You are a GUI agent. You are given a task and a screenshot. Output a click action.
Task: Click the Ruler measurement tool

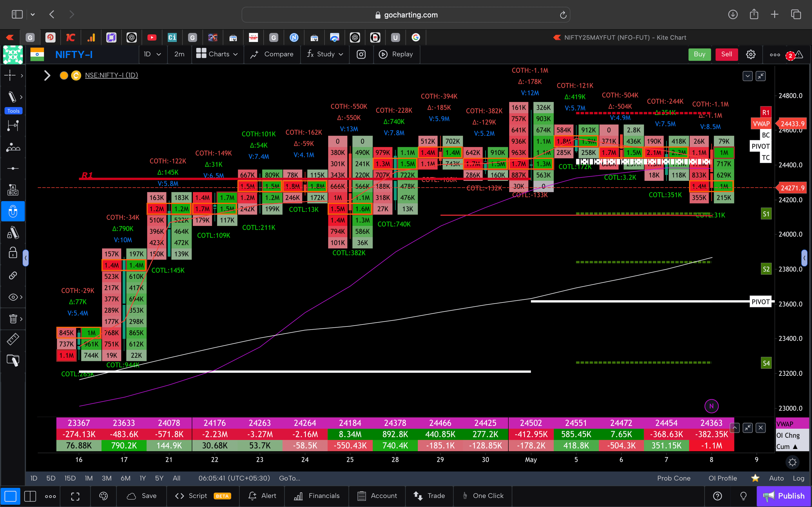point(13,339)
